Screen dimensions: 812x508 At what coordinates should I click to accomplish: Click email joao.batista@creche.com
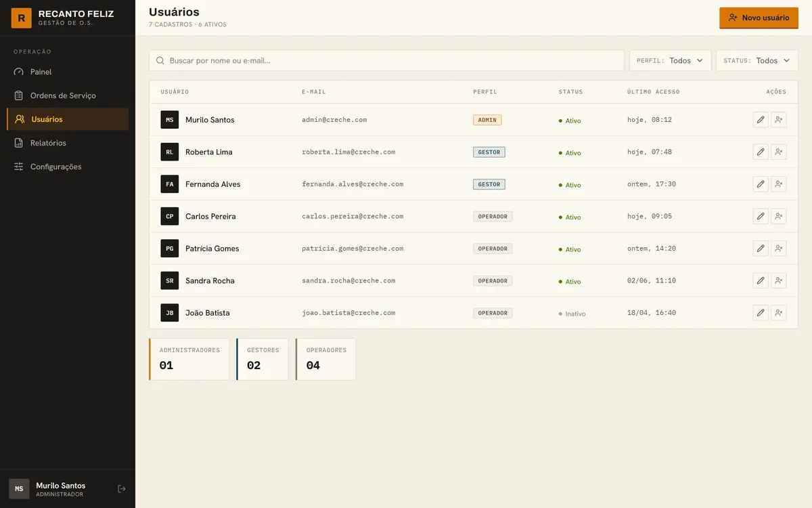point(348,313)
